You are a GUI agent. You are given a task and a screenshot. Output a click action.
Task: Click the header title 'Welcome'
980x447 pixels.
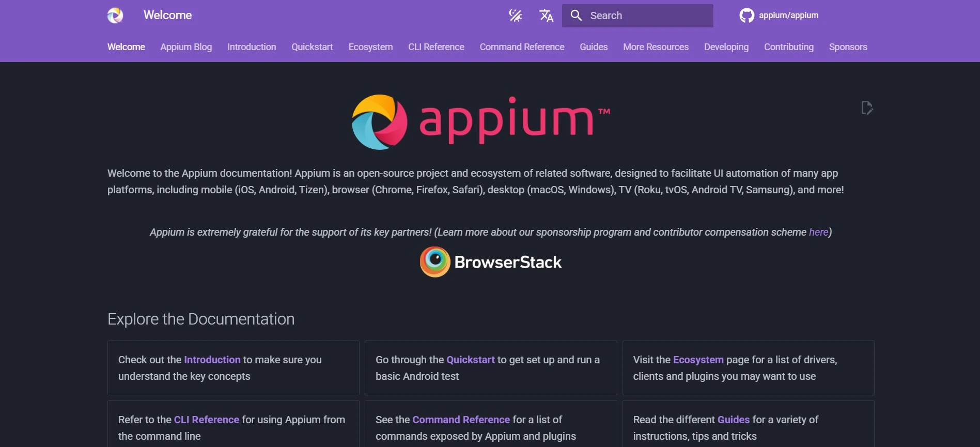[x=168, y=16]
